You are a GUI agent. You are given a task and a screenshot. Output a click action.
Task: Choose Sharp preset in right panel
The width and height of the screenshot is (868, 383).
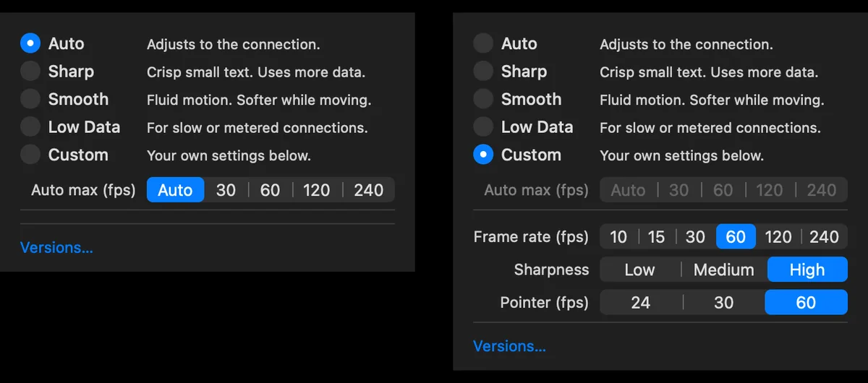click(x=483, y=72)
